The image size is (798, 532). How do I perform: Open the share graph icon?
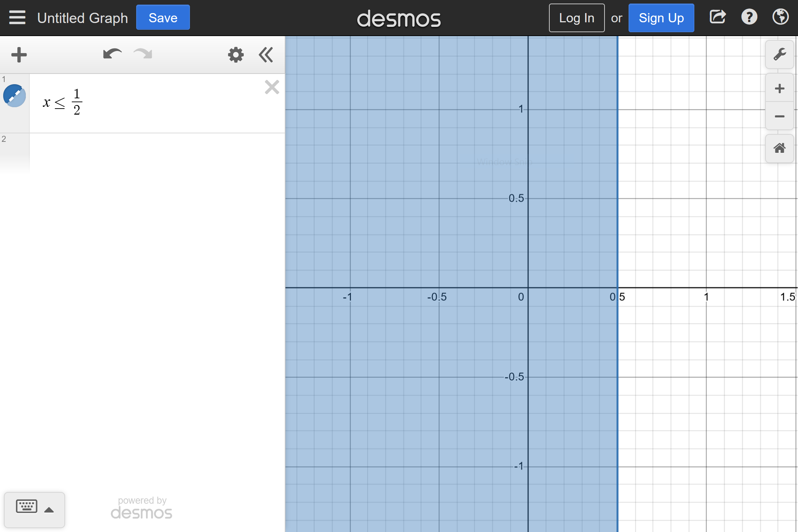718,17
